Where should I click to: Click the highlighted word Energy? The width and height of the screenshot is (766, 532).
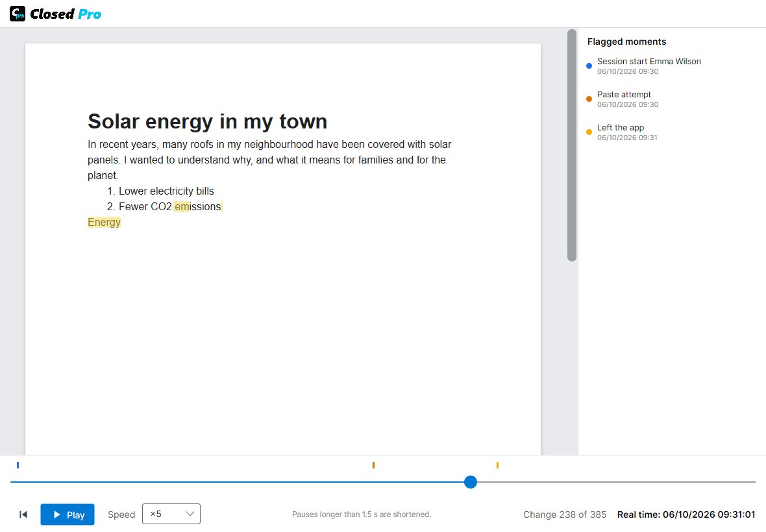click(x=104, y=222)
